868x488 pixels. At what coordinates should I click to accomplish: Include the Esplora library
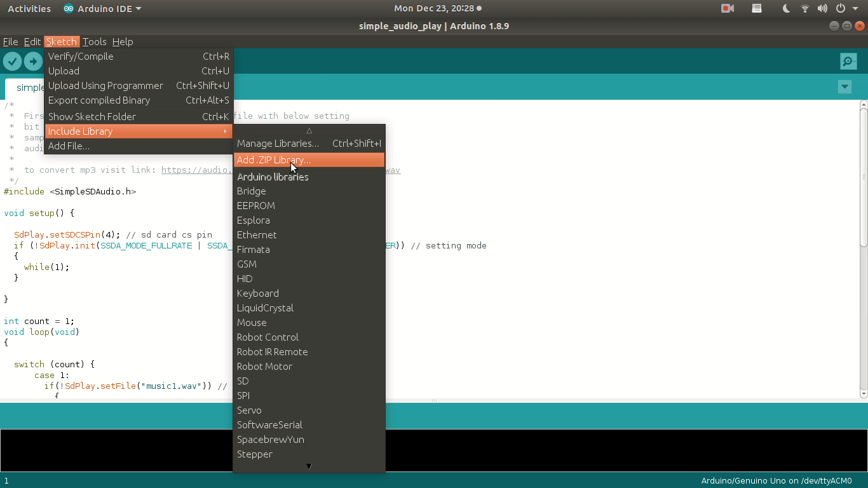click(x=309, y=220)
